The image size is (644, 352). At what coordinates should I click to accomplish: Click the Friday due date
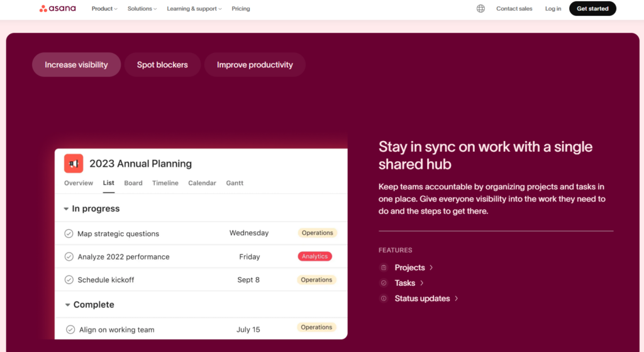click(x=249, y=256)
